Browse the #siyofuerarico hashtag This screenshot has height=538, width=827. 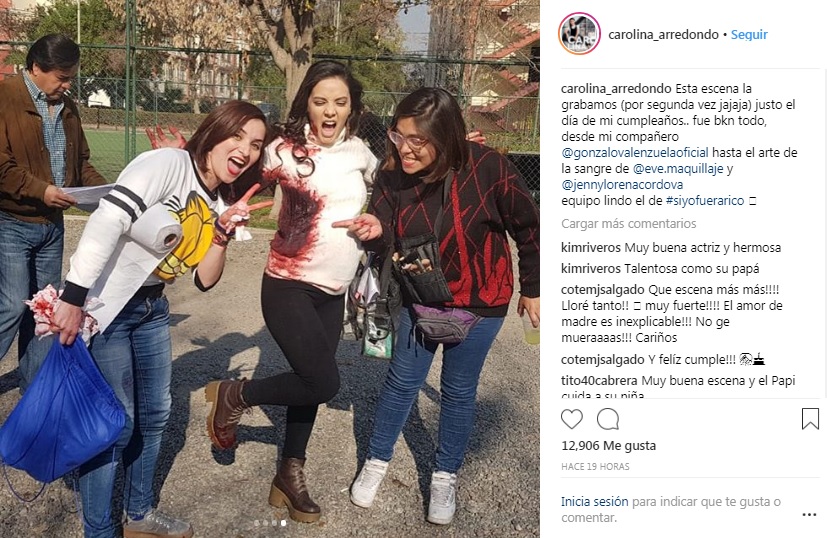[705, 200]
